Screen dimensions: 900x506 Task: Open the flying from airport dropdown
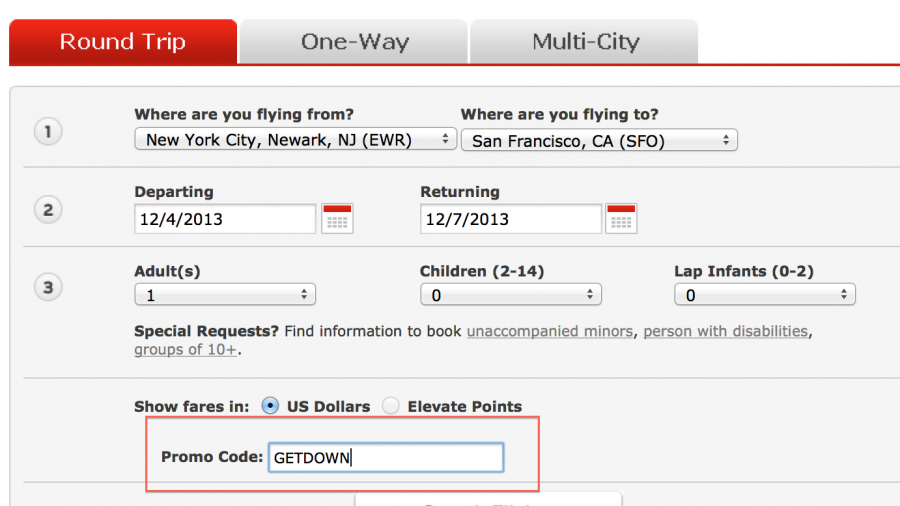pos(295,140)
